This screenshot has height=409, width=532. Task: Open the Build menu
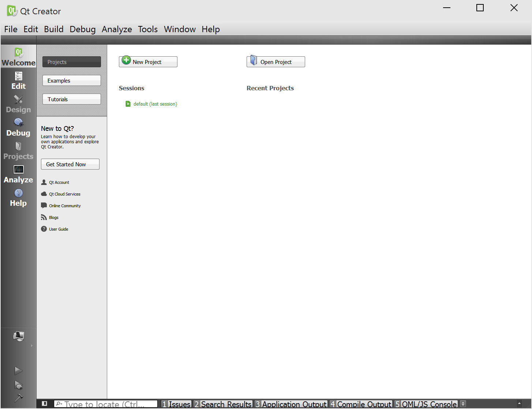pos(54,29)
